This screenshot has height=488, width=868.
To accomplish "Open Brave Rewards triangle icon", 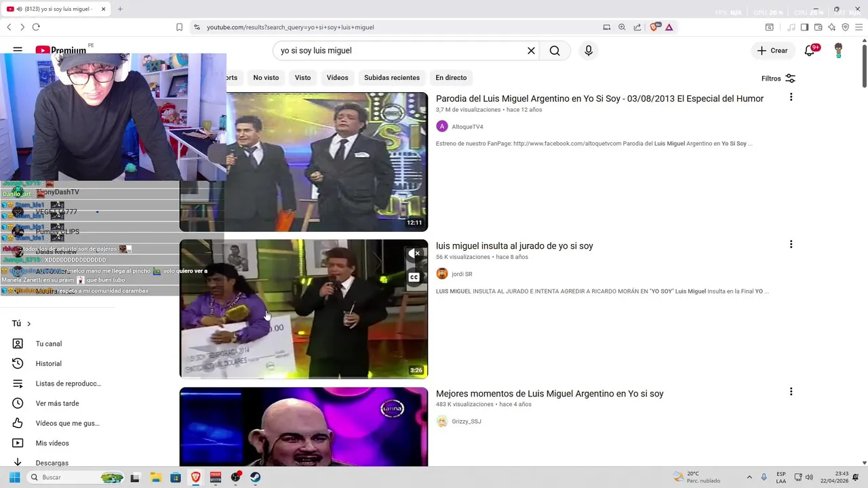I will 669,27.
